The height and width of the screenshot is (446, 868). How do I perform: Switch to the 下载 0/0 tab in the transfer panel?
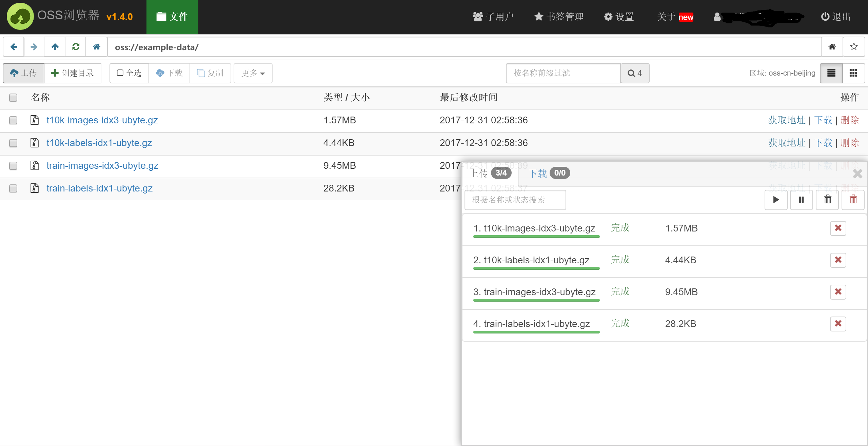click(549, 173)
